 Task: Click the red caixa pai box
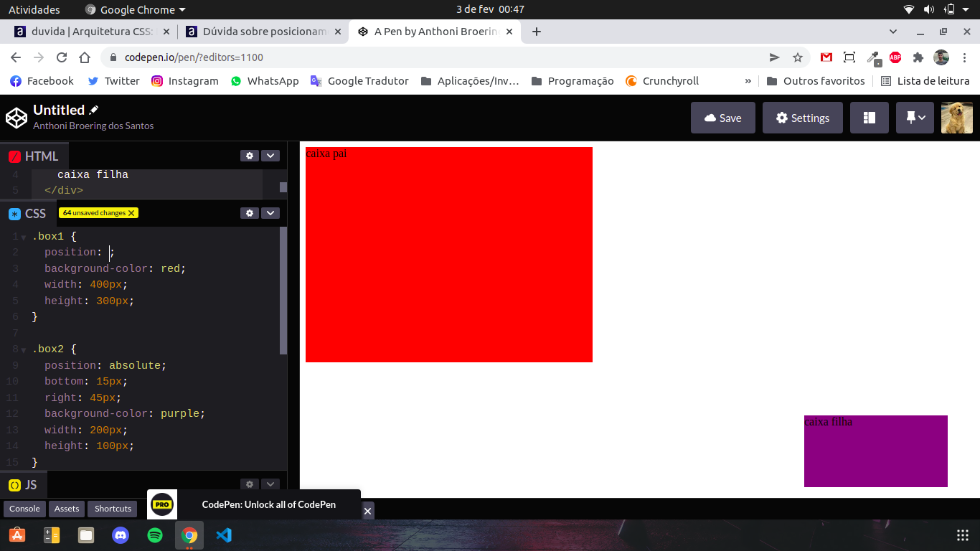click(x=449, y=255)
